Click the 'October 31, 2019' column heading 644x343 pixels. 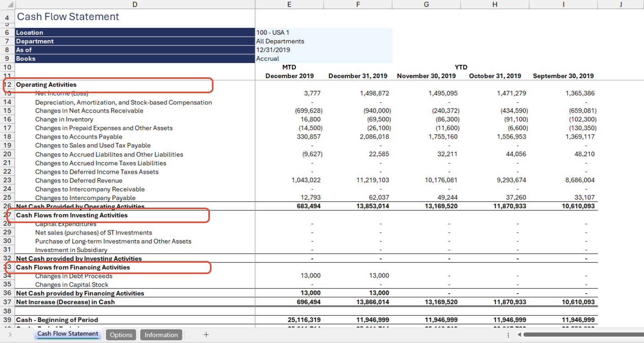(x=495, y=76)
